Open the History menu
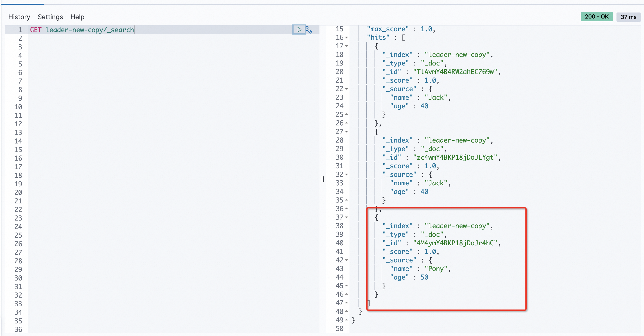The height and width of the screenshot is (336, 644). click(19, 17)
